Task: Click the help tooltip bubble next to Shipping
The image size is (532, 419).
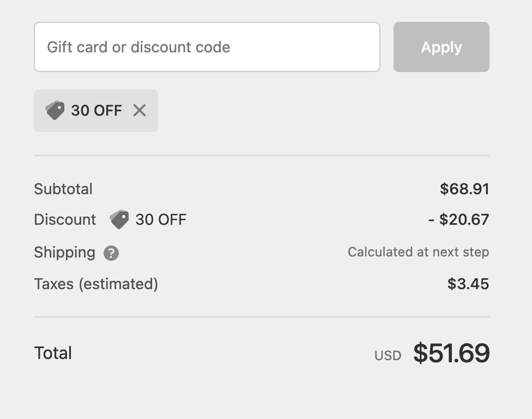Action: (x=111, y=253)
